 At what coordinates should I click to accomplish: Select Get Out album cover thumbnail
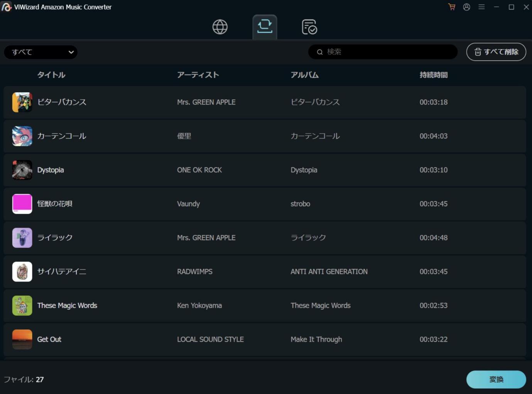22,339
